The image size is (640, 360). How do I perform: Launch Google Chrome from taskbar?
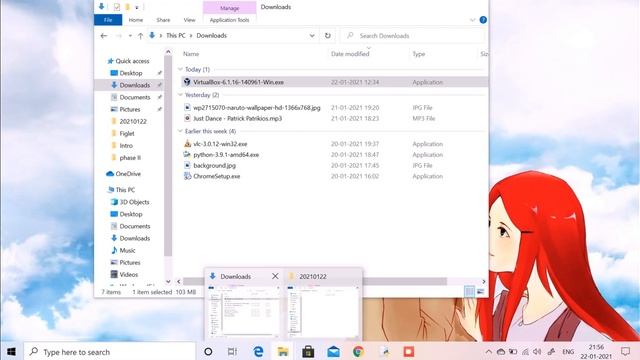pos(358,351)
